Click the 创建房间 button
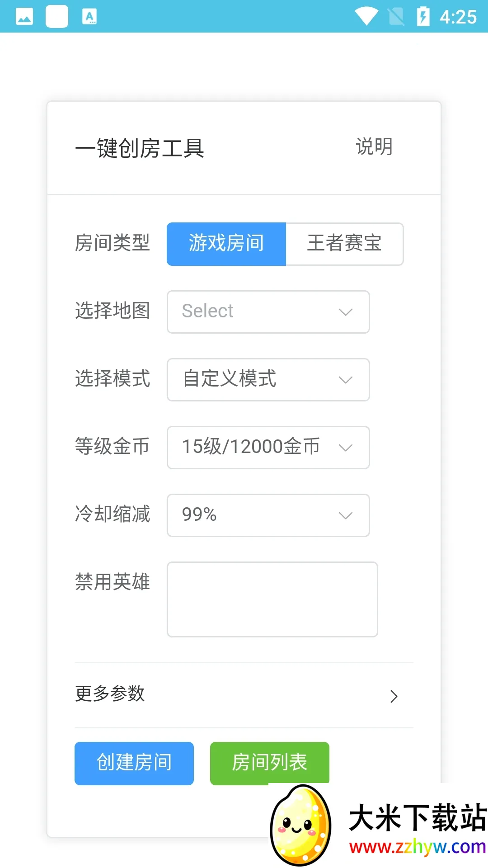The height and width of the screenshot is (868, 488). click(134, 763)
